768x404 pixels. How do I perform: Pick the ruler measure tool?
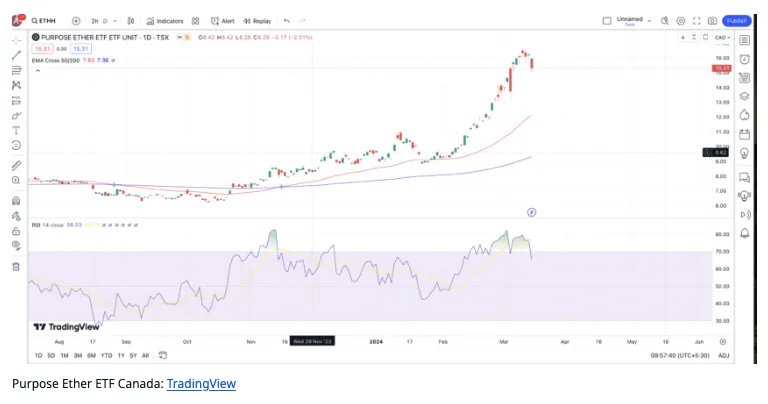[x=16, y=166]
